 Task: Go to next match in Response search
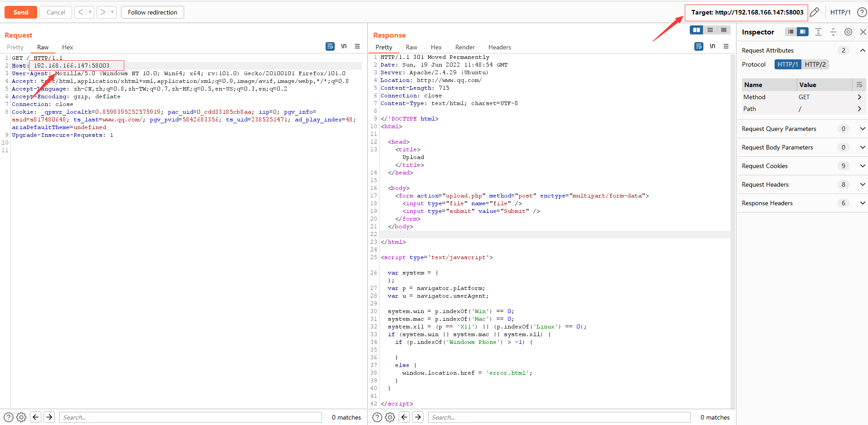[418, 417]
